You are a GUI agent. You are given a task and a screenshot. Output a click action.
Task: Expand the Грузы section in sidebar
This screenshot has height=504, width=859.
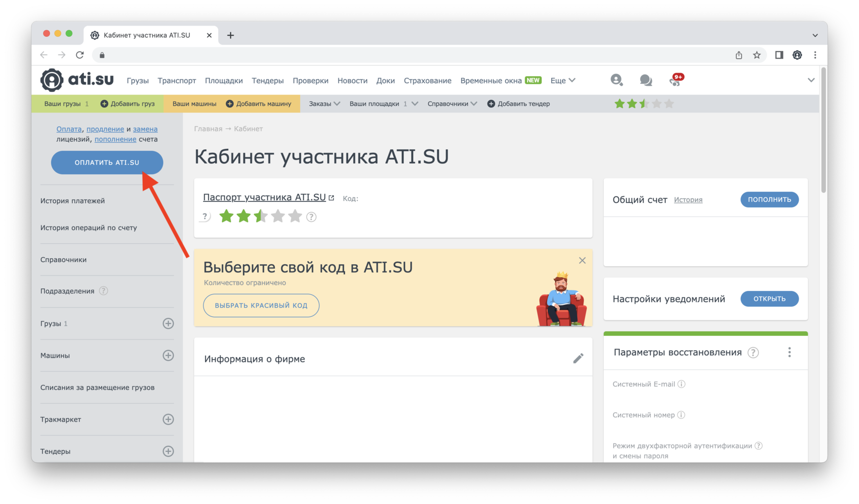click(168, 324)
